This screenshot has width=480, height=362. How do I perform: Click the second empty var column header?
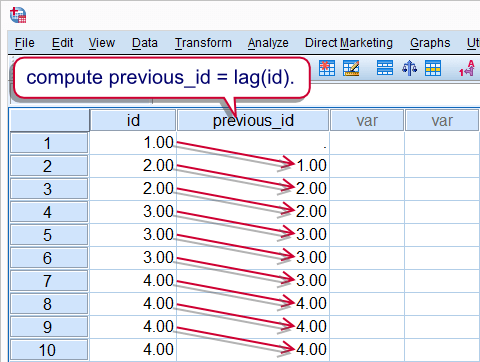tap(442, 120)
